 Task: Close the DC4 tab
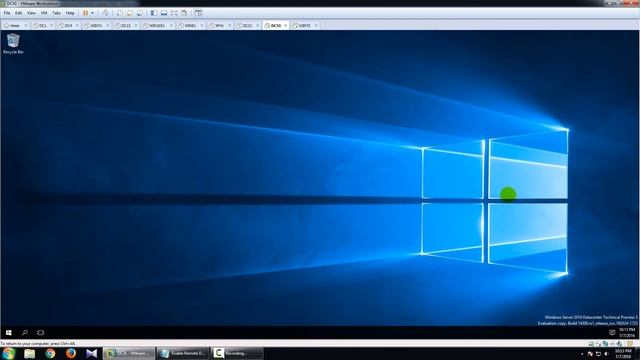click(x=77, y=25)
